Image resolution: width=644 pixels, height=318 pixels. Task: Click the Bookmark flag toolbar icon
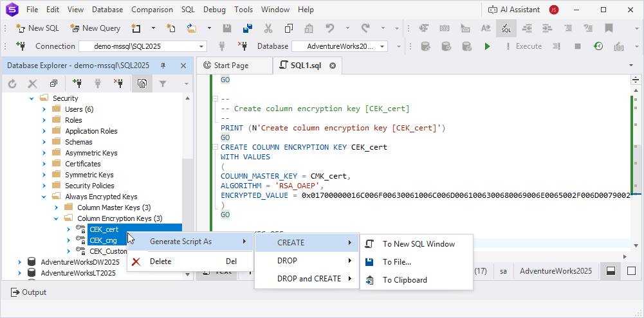coord(609,28)
